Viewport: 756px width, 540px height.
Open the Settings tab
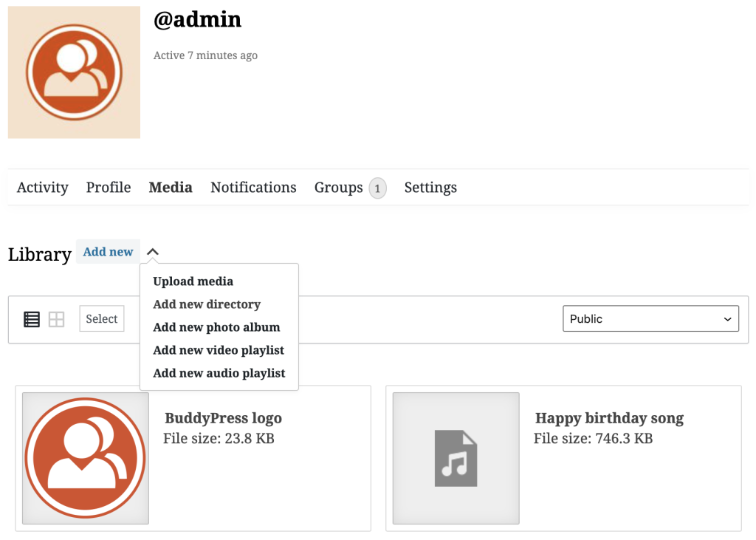[430, 187]
